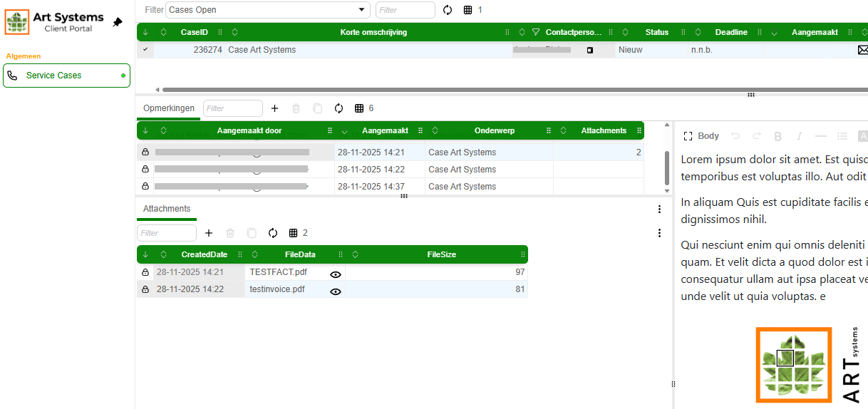
Task: Click the envelope icon in case 236274 row
Action: [862, 50]
